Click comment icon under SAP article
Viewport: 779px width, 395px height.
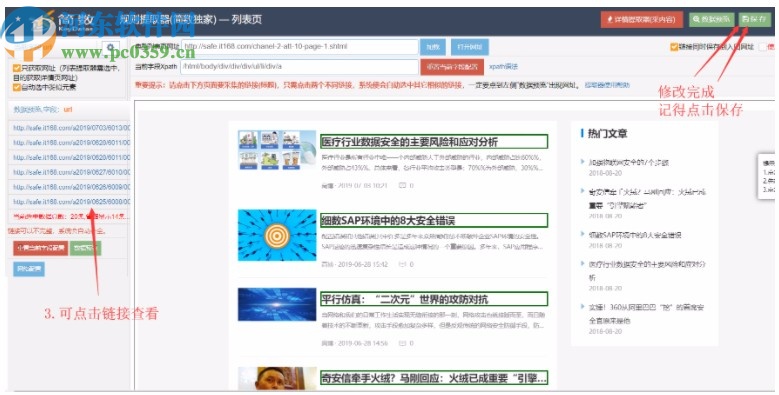(x=403, y=264)
